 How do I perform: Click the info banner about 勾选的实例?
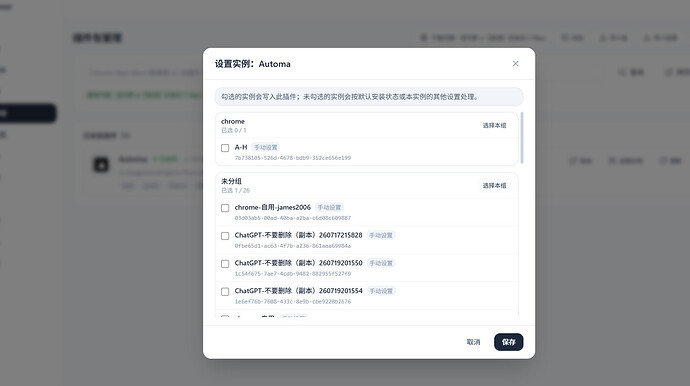point(369,97)
